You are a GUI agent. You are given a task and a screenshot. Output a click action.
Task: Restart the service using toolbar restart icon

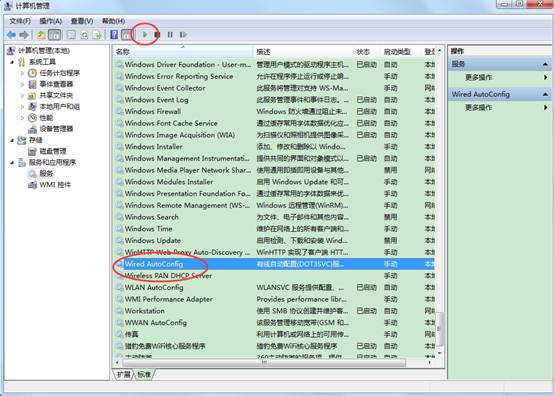[183, 35]
